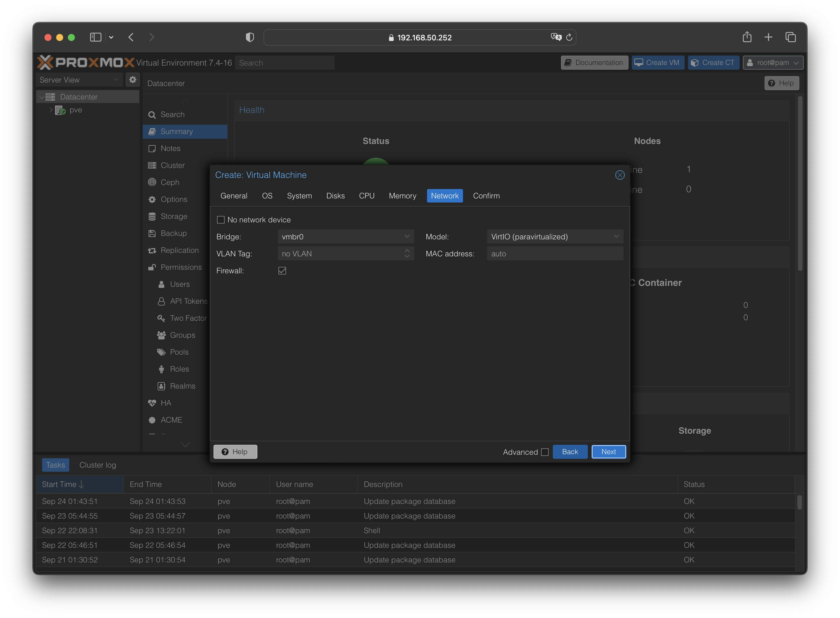Viewport: 840px width, 618px height.
Task: Enable the No network device checkbox
Action: point(221,220)
